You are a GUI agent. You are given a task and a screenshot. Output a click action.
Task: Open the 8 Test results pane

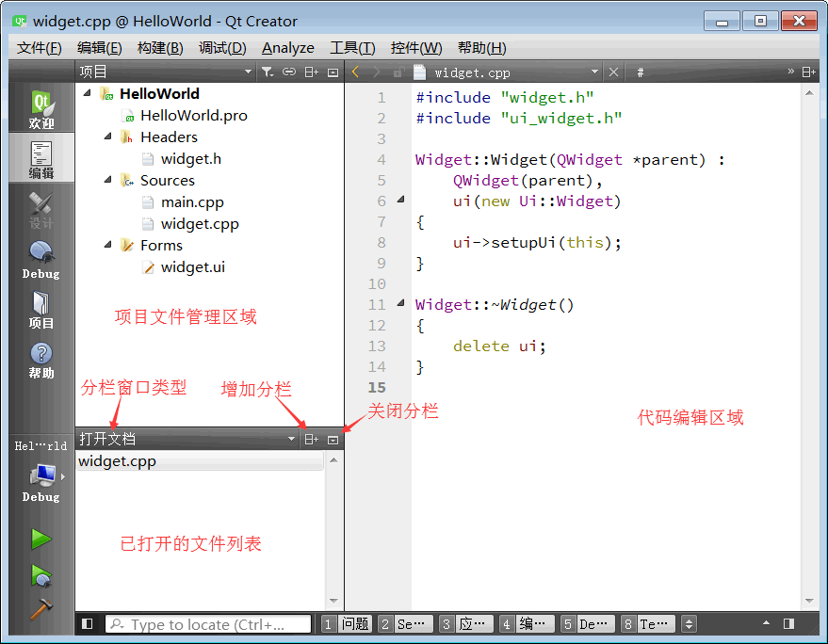point(648,624)
